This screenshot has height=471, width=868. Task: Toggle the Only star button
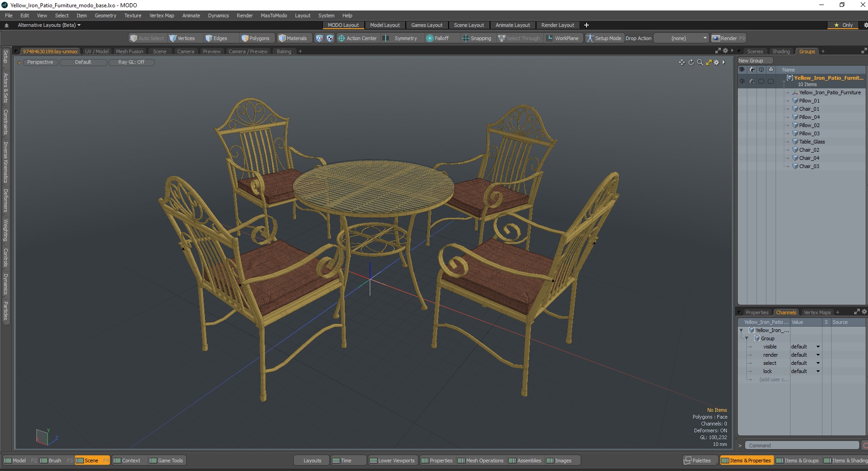click(843, 25)
